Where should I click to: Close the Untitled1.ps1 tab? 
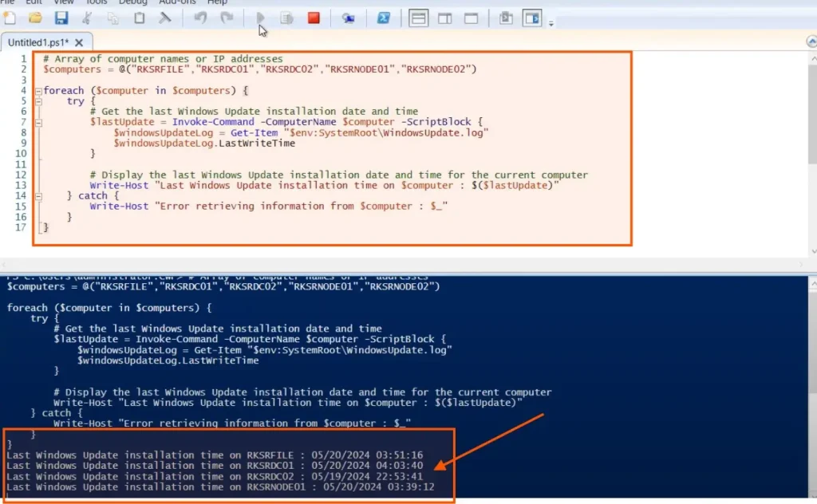point(79,43)
